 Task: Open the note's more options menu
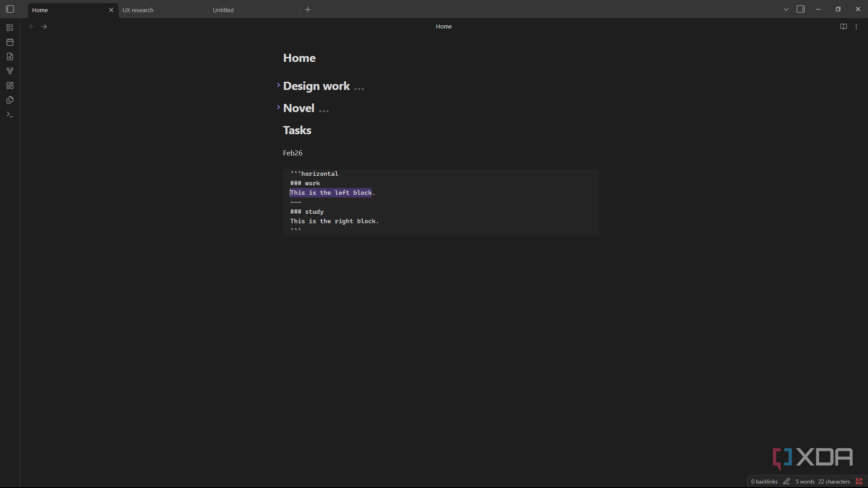coord(856,27)
